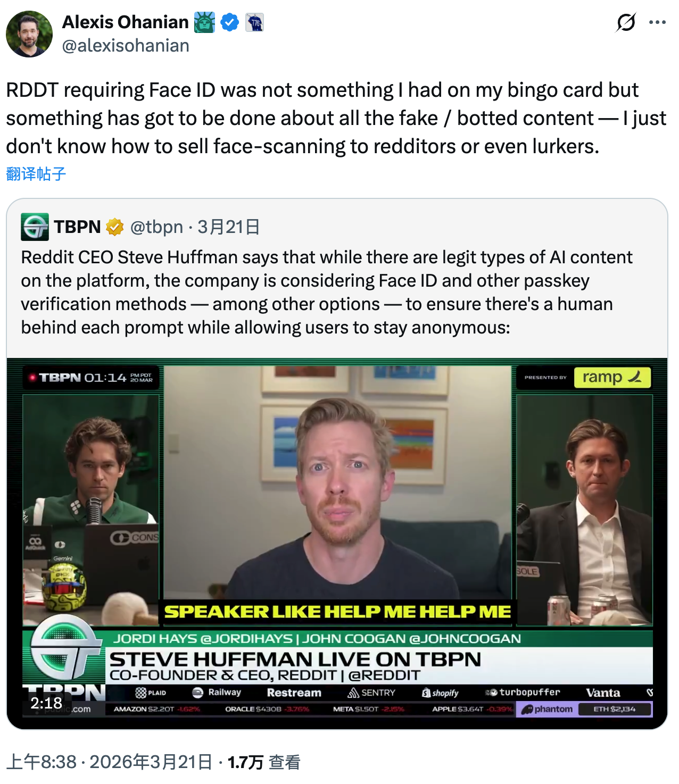
Task: Open the @alexisohanian handle link
Action: (x=126, y=46)
